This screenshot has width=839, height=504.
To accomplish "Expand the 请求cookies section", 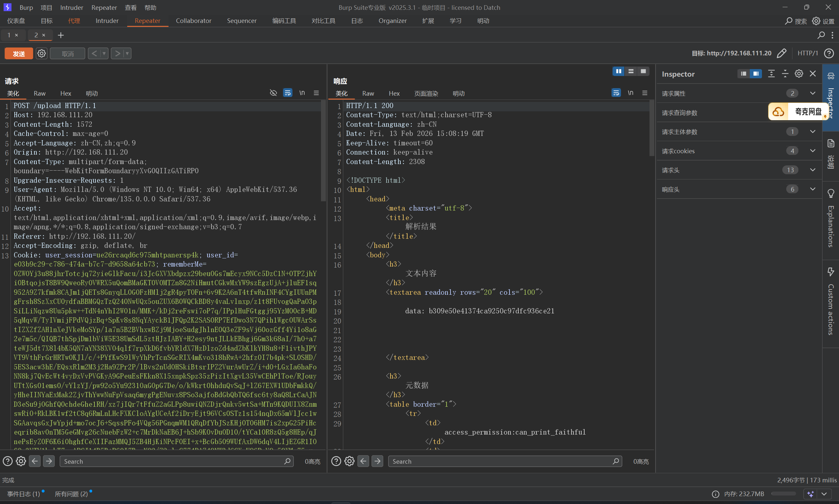I will click(x=812, y=151).
